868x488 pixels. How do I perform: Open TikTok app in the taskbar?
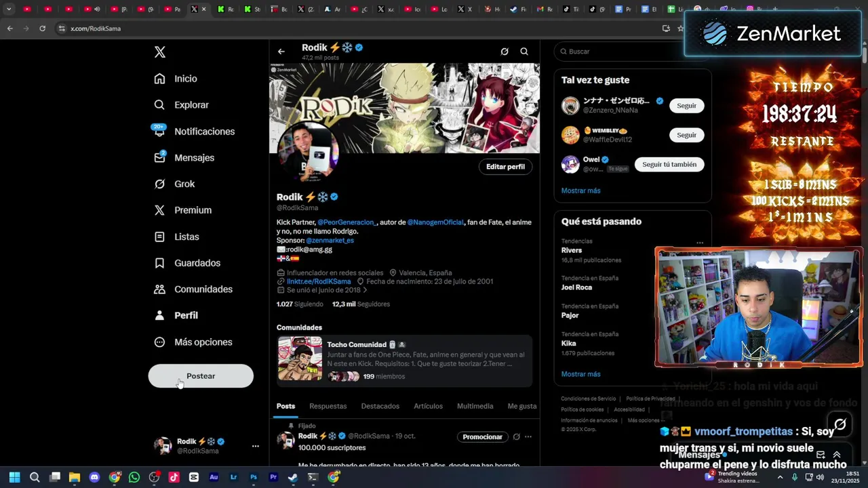(174, 477)
